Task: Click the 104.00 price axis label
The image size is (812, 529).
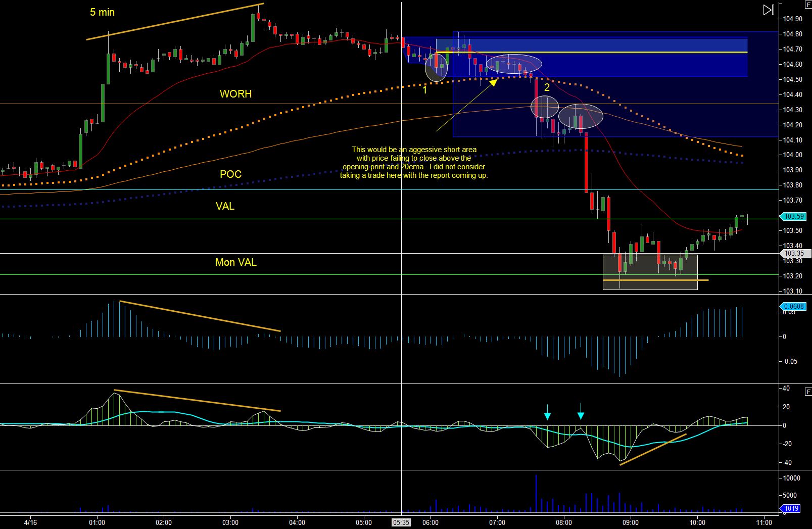Action: coord(793,155)
